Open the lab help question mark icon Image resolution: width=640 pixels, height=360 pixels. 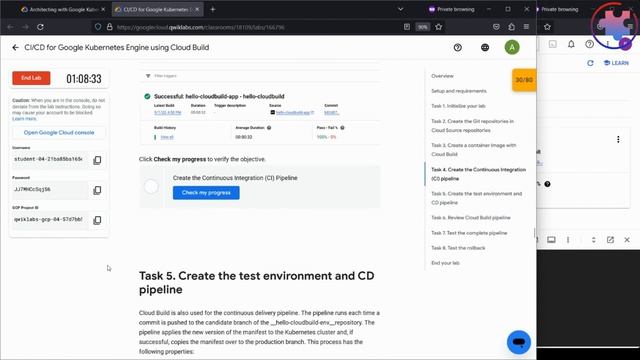click(x=458, y=47)
